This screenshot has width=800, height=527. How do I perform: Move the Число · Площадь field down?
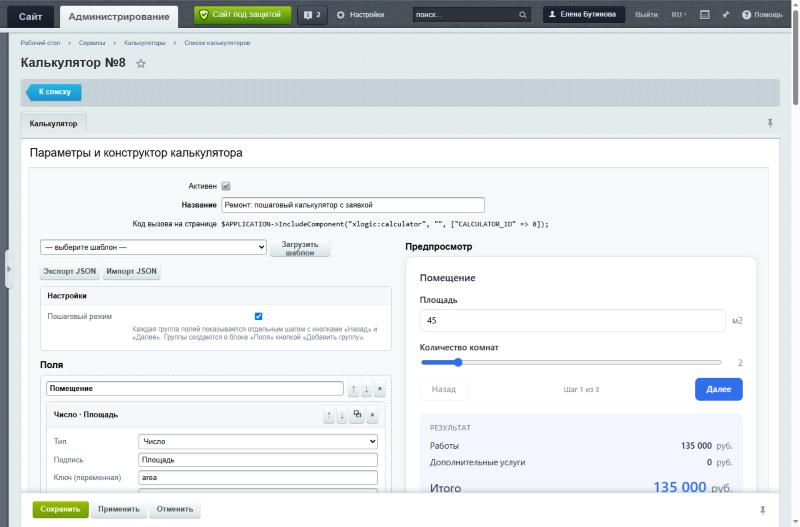pyautogui.click(x=342, y=415)
